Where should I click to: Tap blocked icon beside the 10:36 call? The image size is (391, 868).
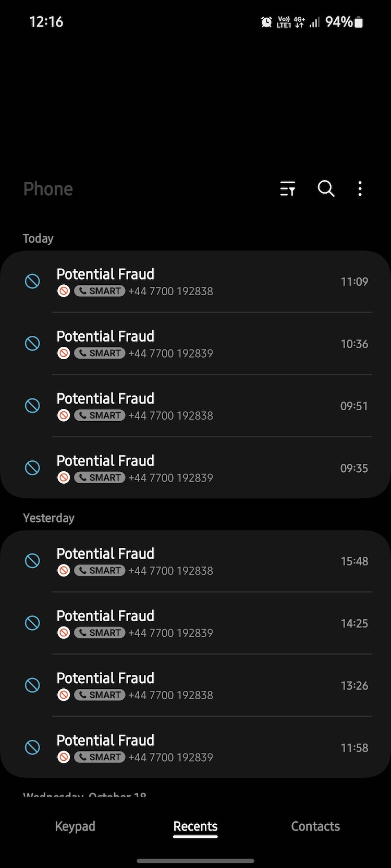point(32,344)
